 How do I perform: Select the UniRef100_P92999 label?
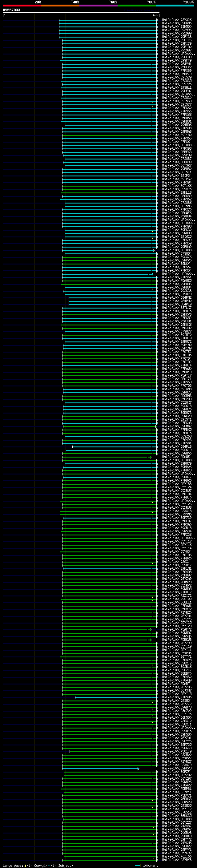pos(176,33)
